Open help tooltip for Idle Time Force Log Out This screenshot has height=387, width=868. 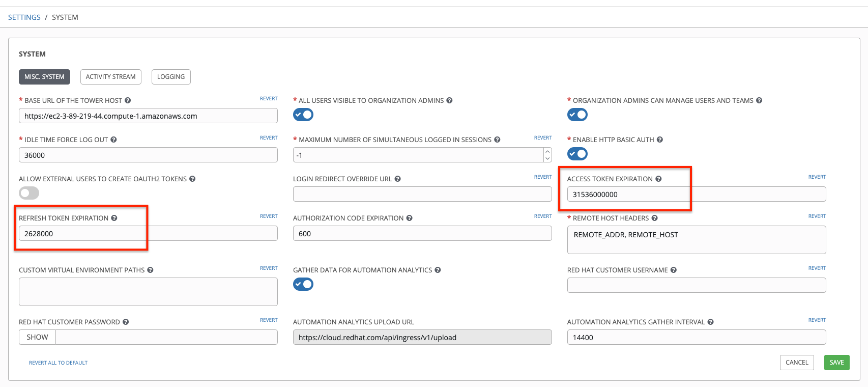(113, 140)
